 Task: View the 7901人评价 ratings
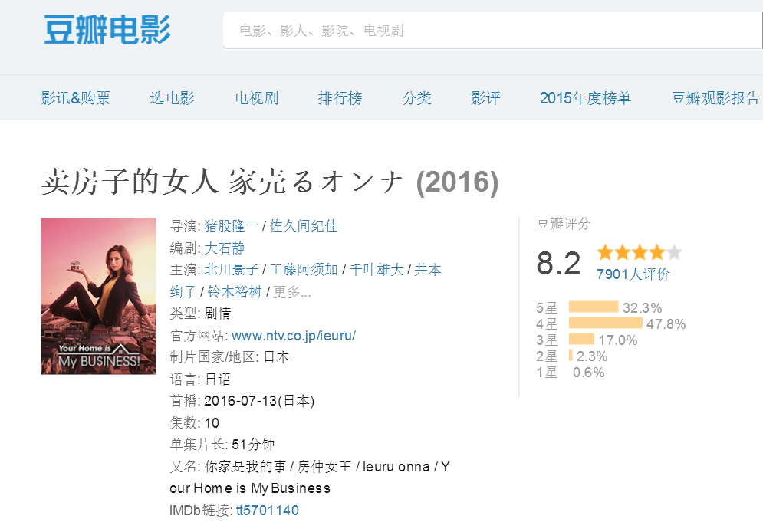(x=633, y=274)
